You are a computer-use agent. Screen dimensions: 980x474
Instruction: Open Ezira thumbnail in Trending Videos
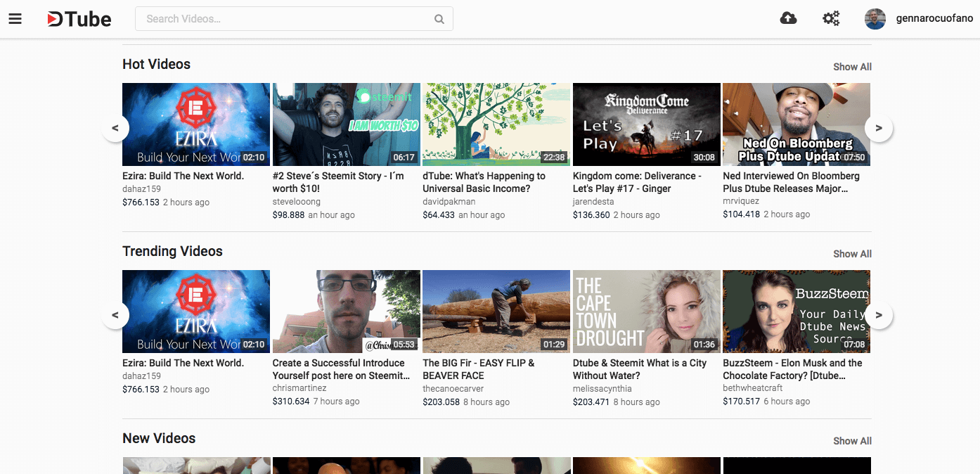(x=196, y=312)
